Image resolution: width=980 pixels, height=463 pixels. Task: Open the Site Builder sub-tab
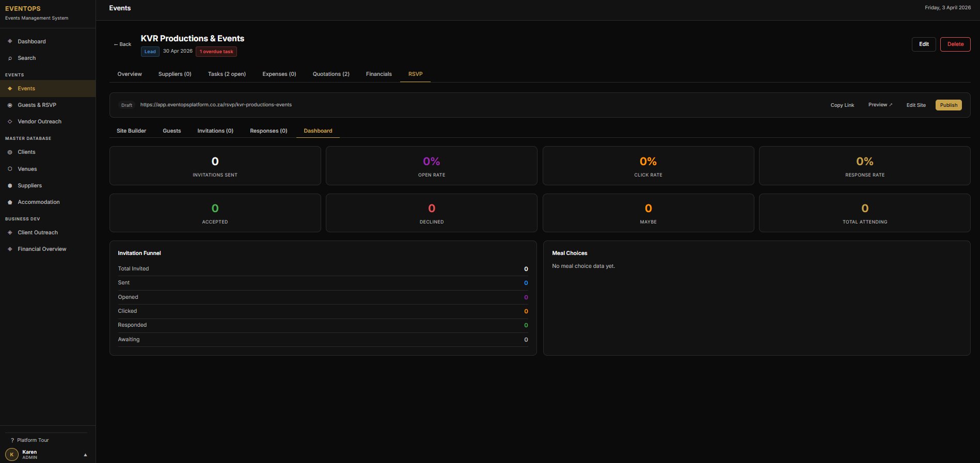pos(132,131)
